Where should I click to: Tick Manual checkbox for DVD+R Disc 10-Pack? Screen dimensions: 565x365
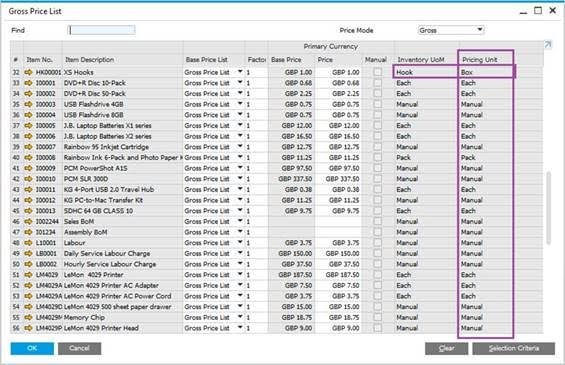[377, 83]
